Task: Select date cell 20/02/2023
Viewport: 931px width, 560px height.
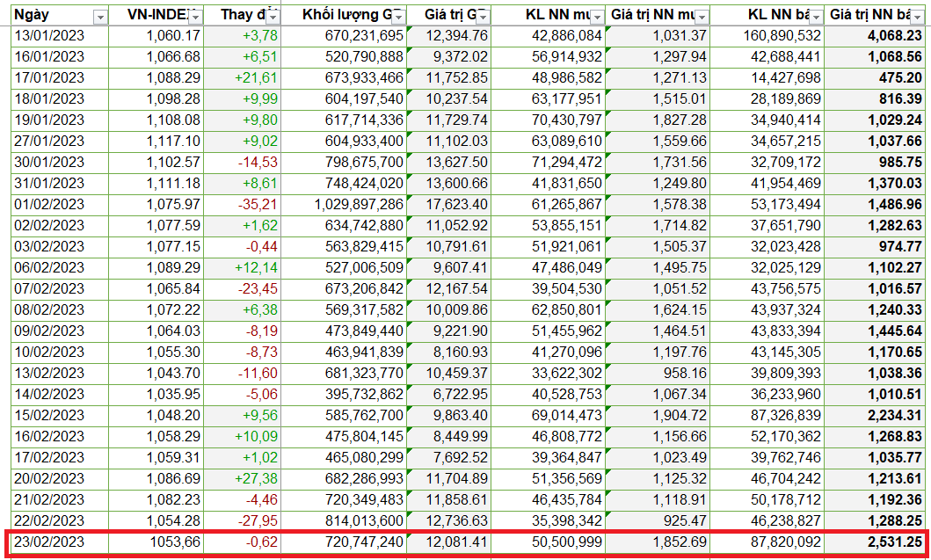Action: pyautogui.click(x=60, y=478)
